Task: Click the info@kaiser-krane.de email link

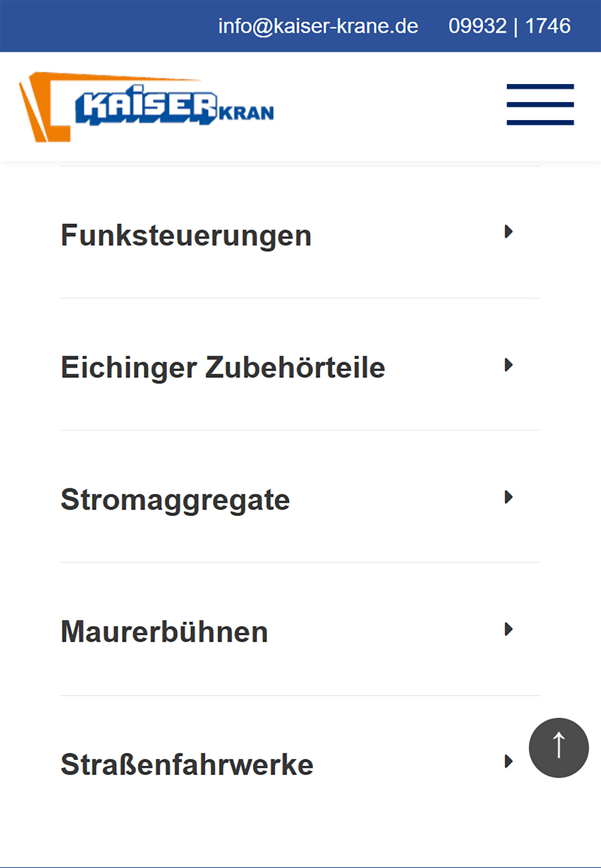Action: point(318,26)
